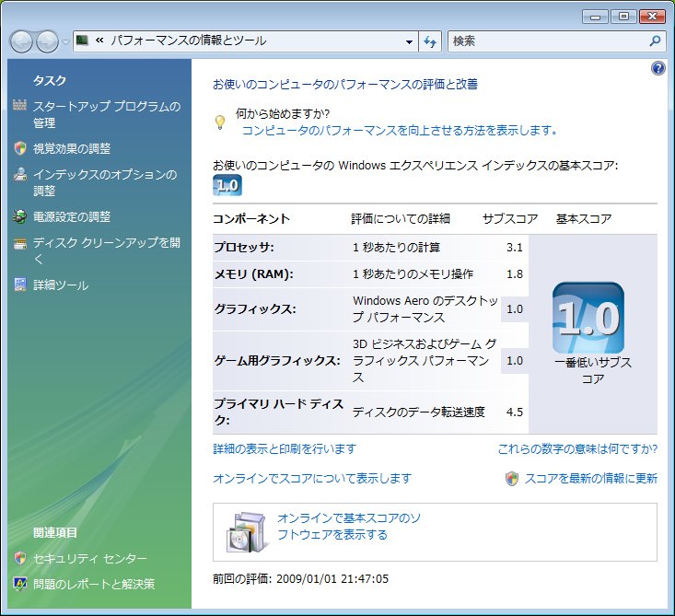The height and width of the screenshot is (616, 675).
Task: Click shield icon beside スコアを最新の情報に更新
Action: [512, 479]
